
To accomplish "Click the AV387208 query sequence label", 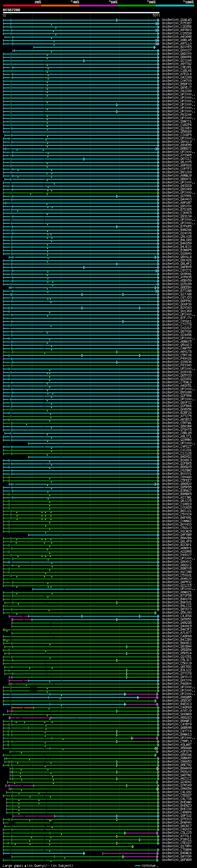I will pyautogui.click(x=11, y=10).
